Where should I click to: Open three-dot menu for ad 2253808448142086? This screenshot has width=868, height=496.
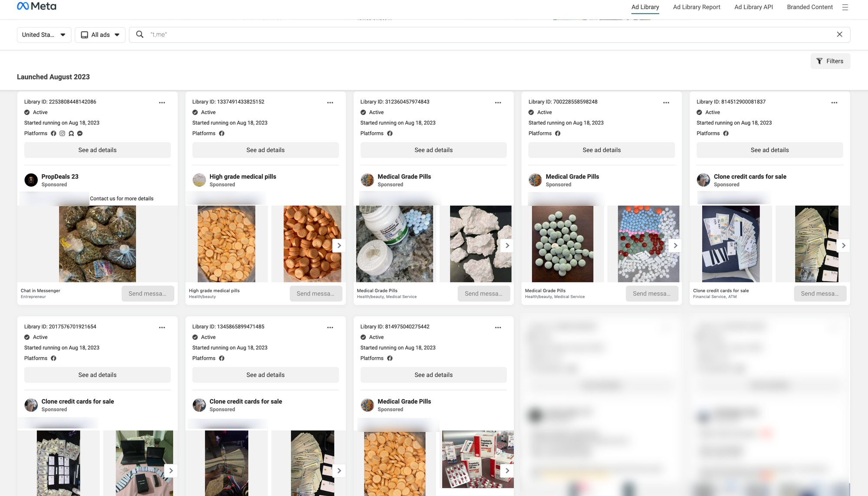[162, 103]
